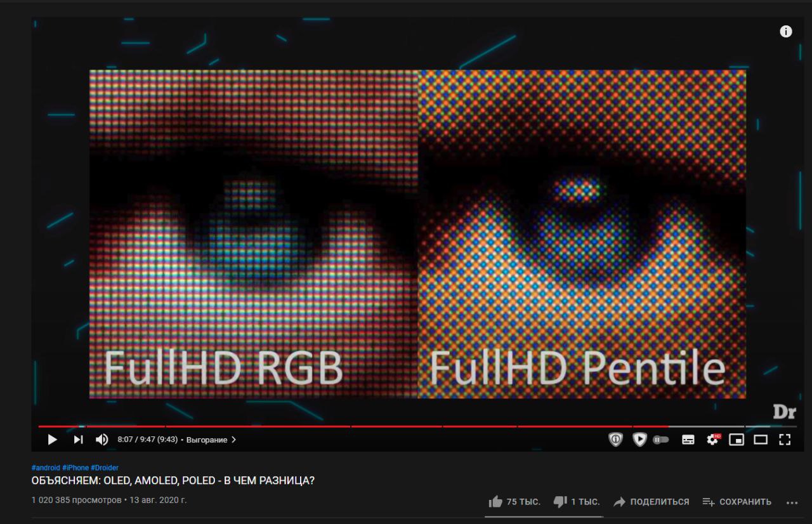Open the #Droider hashtag link
The image size is (812, 524).
(105, 468)
